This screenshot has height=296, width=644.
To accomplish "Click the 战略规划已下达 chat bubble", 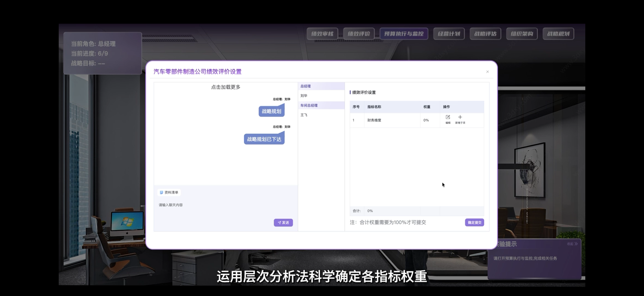I will (x=264, y=139).
